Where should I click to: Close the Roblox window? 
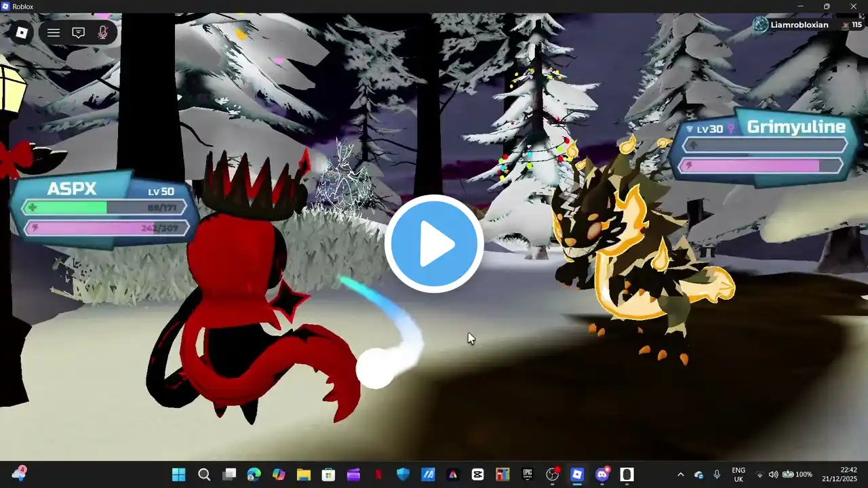(853, 6)
